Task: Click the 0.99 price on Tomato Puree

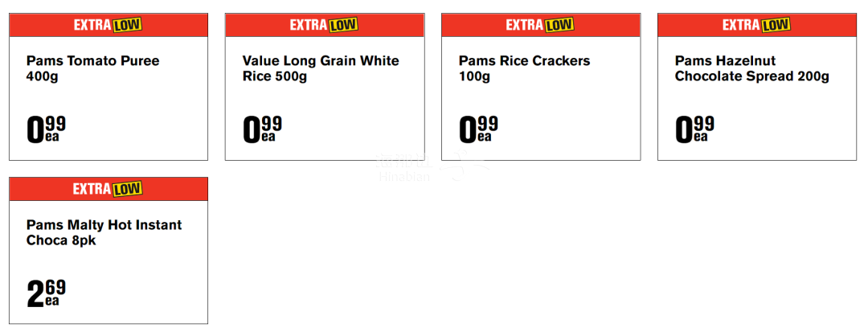Action: (46, 130)
